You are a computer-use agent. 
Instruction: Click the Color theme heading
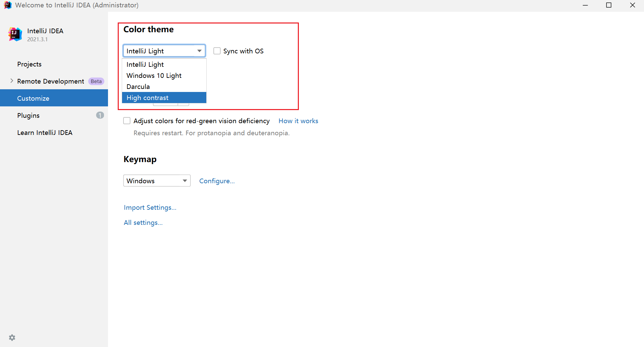[149, 30]
